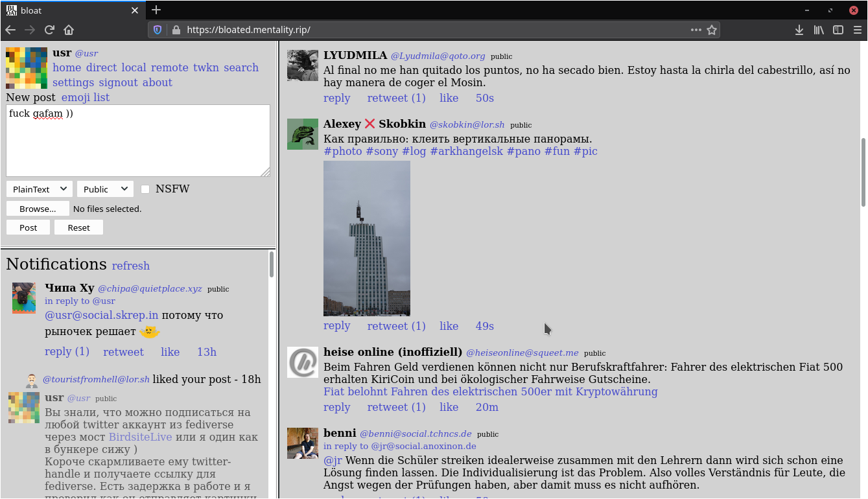
Task: Open page actions three-dot menu
Action: coord(696,30)
